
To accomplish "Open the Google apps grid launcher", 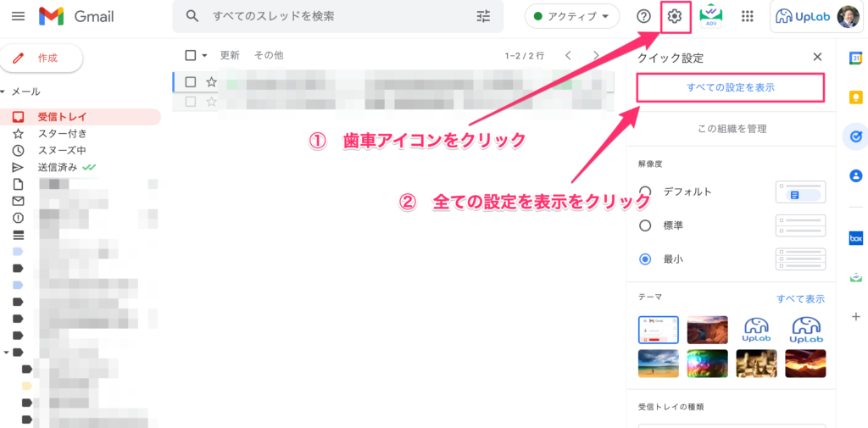I will tap(748, 16).
